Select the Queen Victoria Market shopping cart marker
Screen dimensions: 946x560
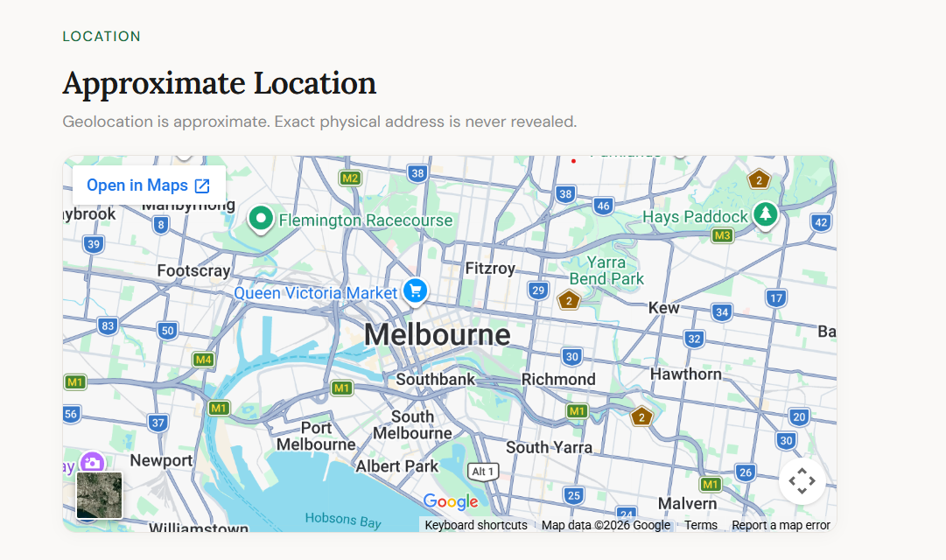pos(415,291)
